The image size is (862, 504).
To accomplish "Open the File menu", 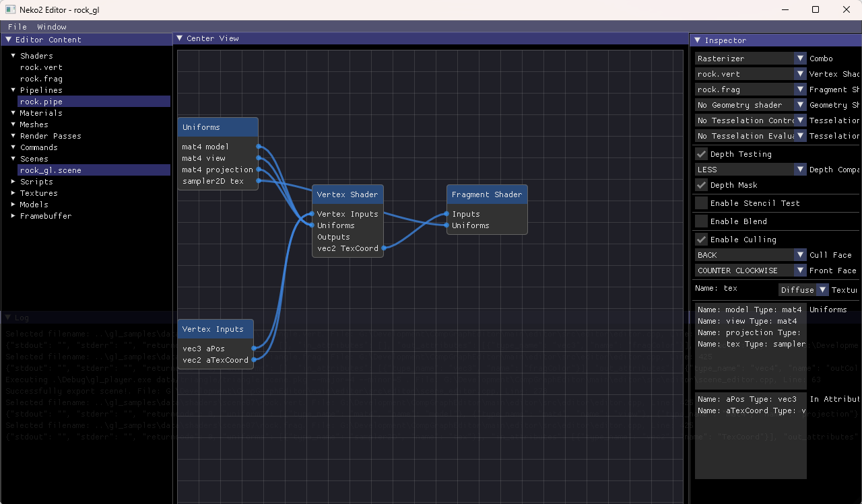I will [18, 27].
